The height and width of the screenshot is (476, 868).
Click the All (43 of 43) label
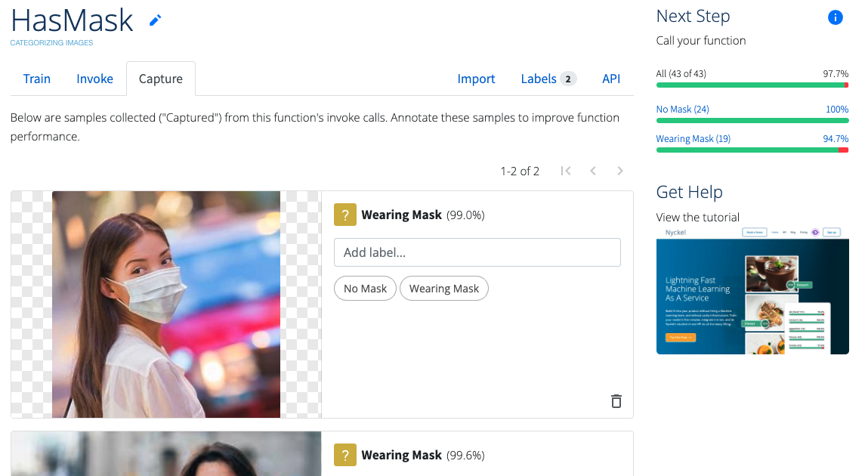click(681, 73)
